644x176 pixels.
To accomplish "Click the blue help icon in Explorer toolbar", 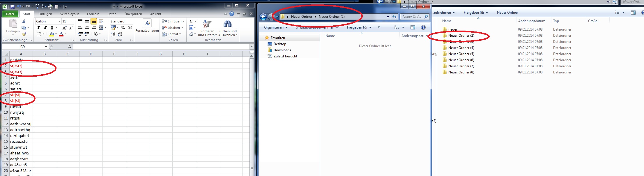I will pyautogui.click(x=423, y=27).
